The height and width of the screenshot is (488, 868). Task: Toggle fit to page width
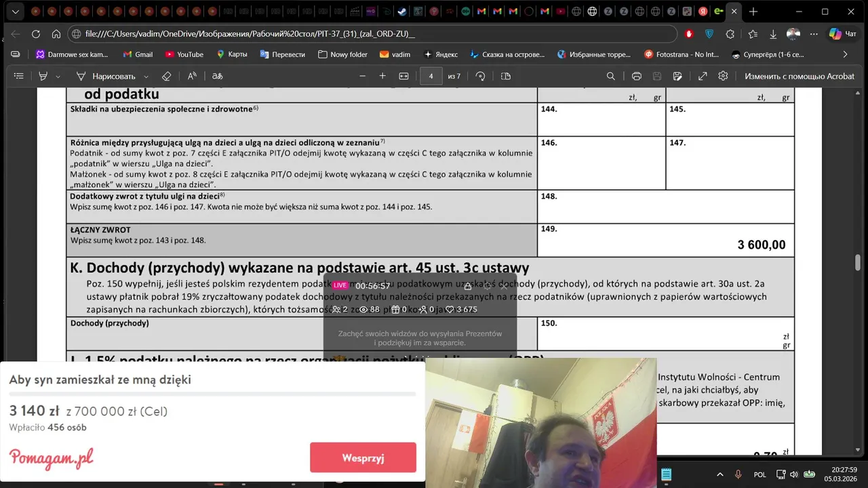[404, 77]
